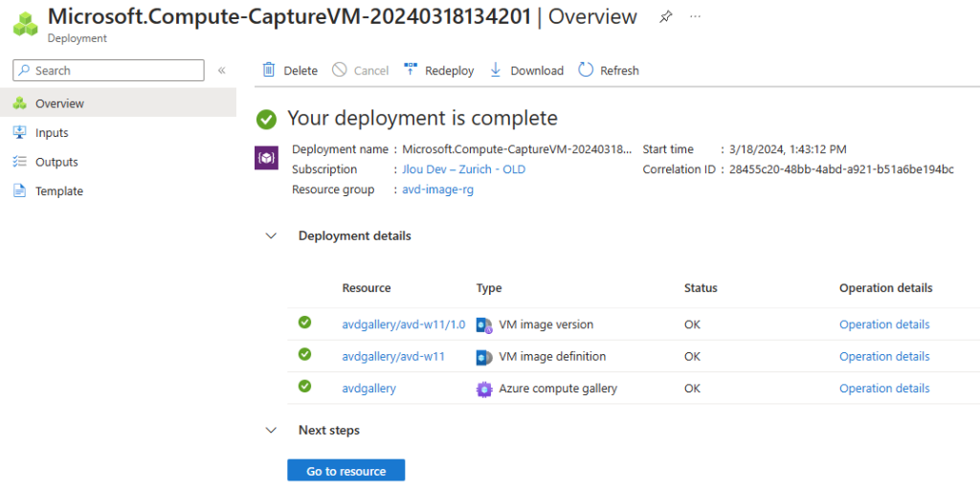Viewport: 980px width, 491px height.
Task: Click the VM image definition type icon
Action: tap(483, 357)
